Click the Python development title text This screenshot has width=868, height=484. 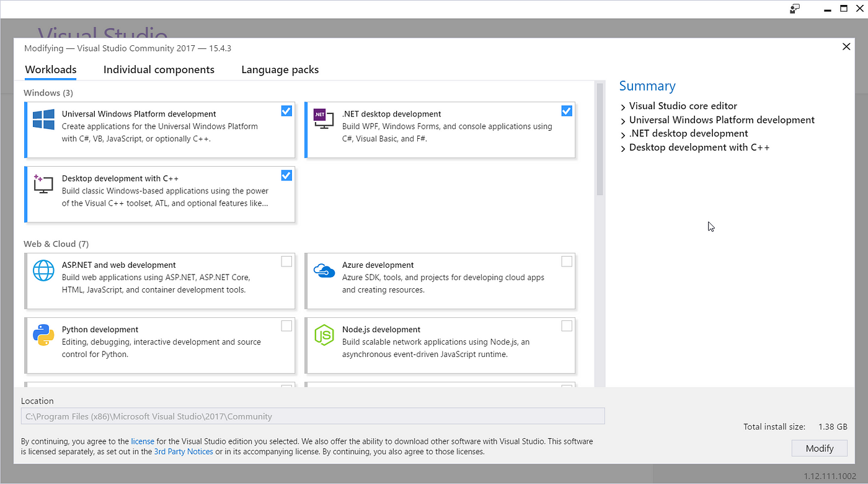[100, 330]
